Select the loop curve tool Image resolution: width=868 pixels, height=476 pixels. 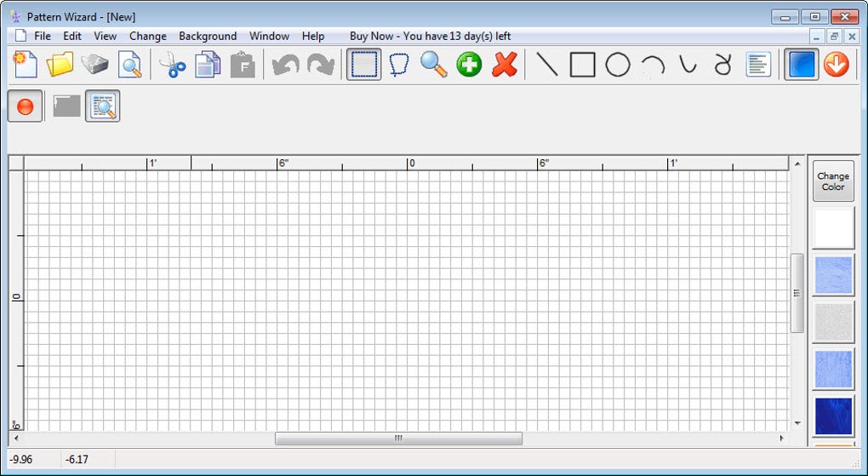pyautogui.click(x=722, y=64)
